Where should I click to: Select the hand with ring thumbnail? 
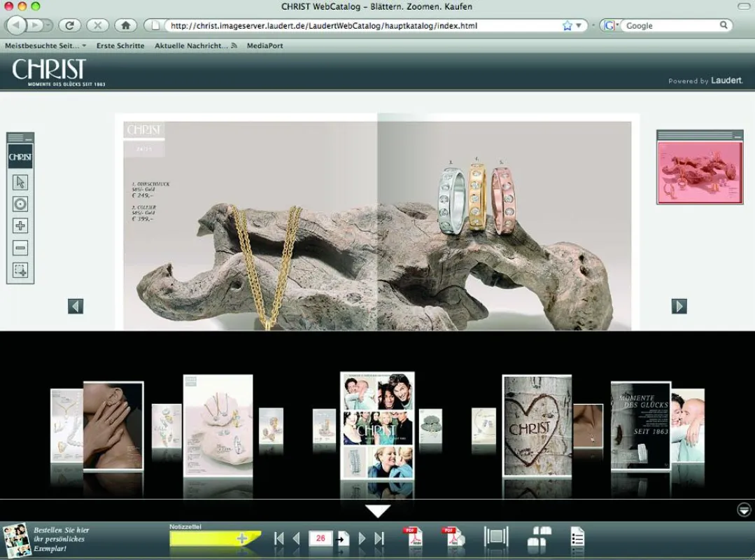point(113,425)
